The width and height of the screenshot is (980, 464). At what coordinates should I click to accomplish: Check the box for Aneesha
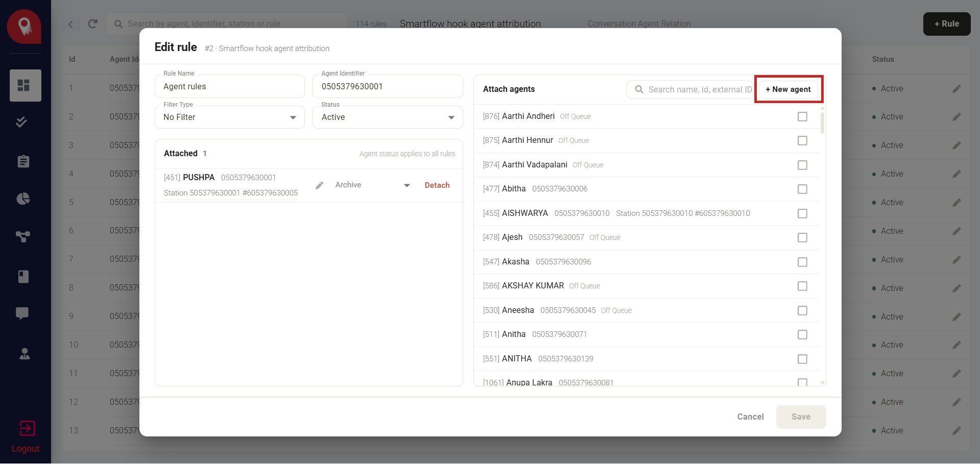[x=802, y=310]
